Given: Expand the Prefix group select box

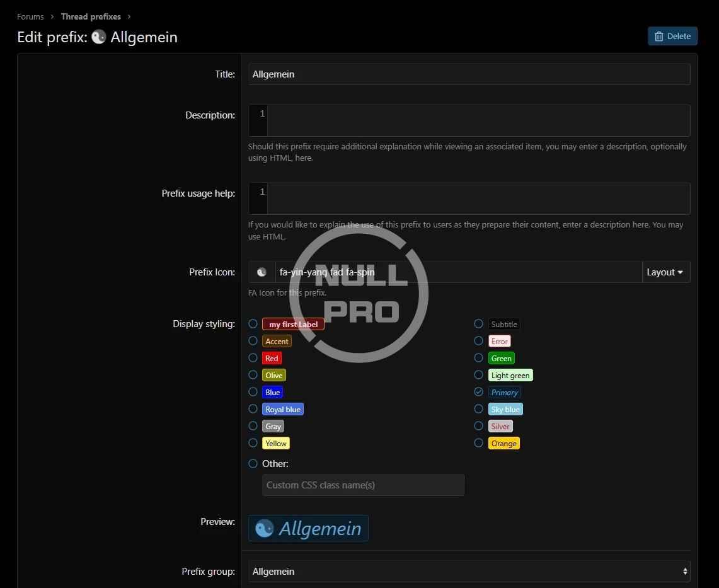Looking at the screenshot, I should click(x=469, y=572).
